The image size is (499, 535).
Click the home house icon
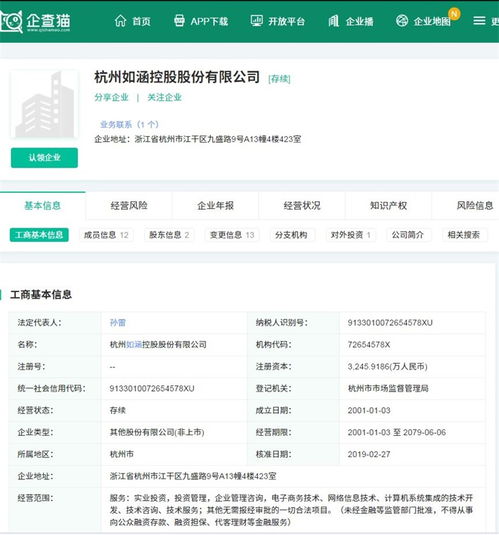(x=120, y=21)
